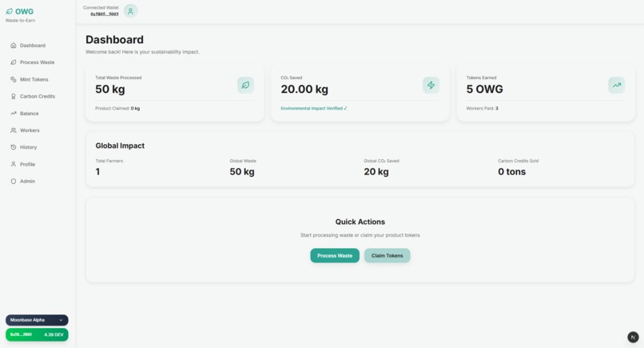The image size is (644, 348).
Task: Click the Workers people icon
Action: (13, 130)
